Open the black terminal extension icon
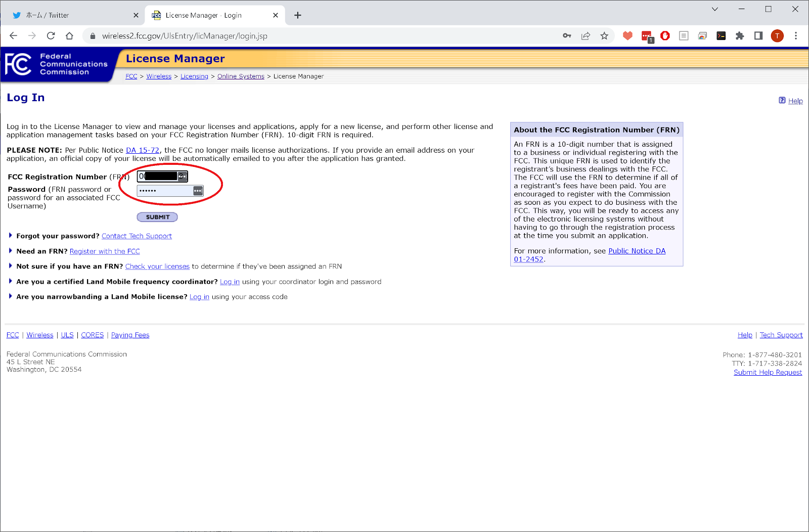Screen dimensions: 809x532 (721, 36)
